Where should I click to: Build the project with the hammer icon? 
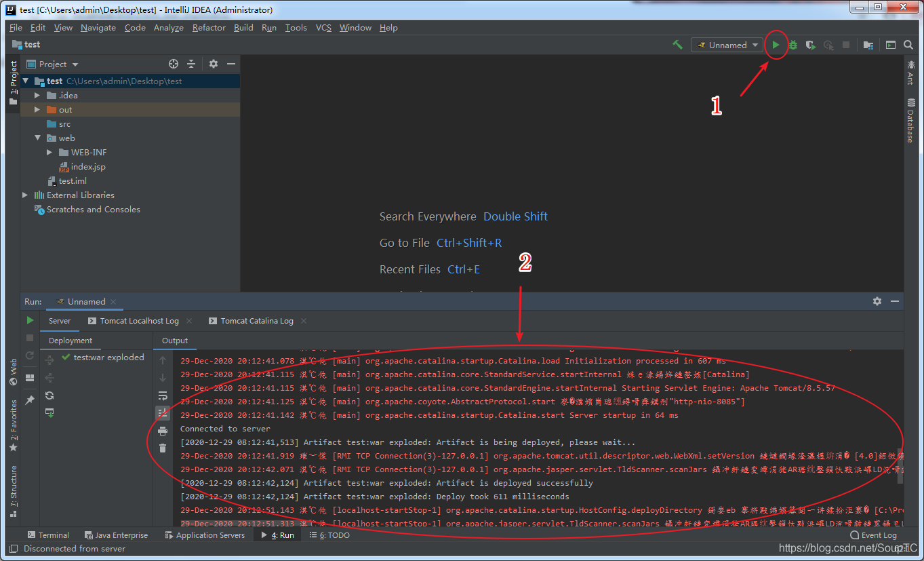pyautogui.click(x=677, y=45)
